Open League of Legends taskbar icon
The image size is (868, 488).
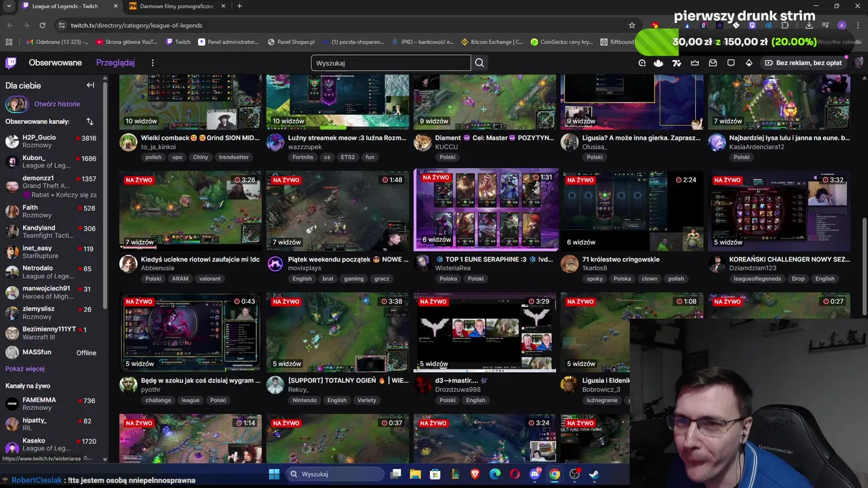click(455, 474)
